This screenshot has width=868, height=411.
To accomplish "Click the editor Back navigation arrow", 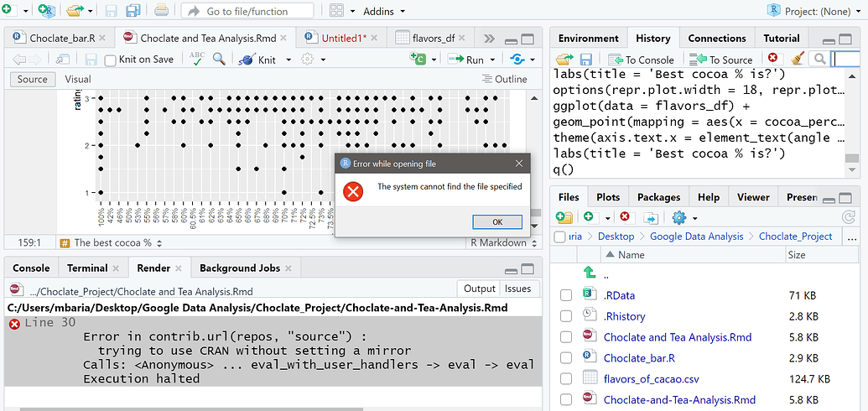I will point(18,60).
